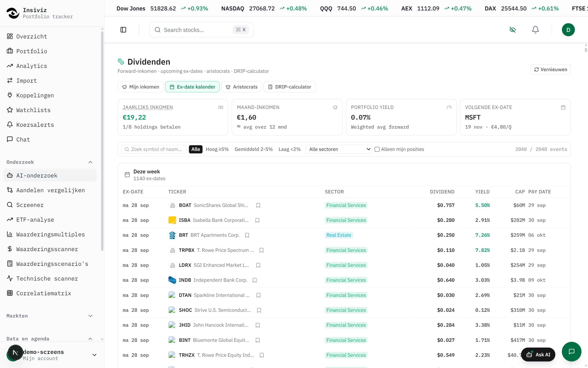Open floating chat bubble button
The image size is (588, 368).
(571, 351)
